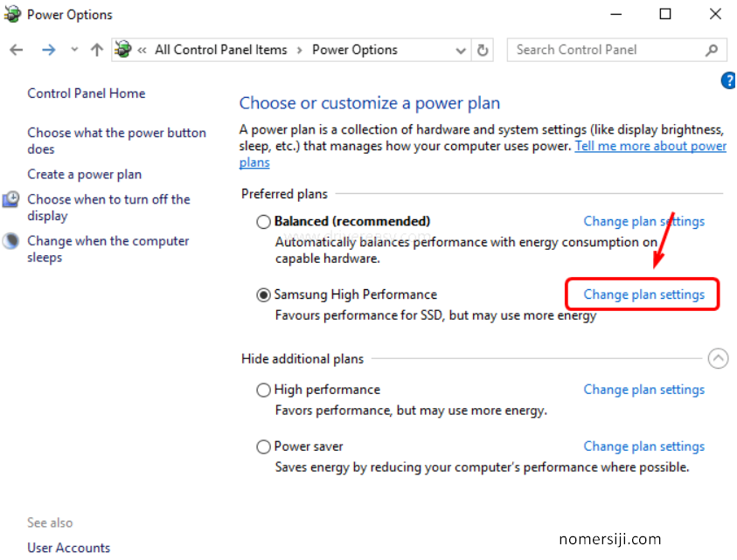Enable the Power saver plan

[x=263, y=446]
